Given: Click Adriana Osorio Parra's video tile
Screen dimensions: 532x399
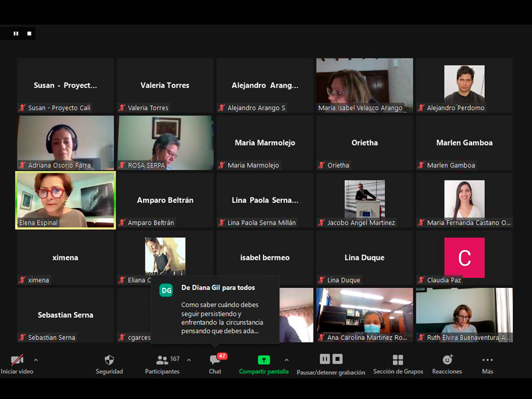Looking at the screenshot, I should 66,142.
